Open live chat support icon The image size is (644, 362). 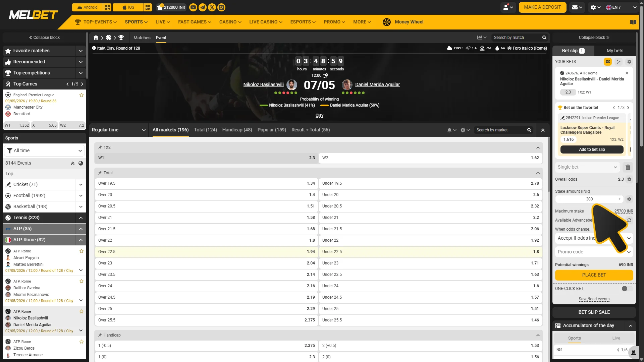point(634,352)
